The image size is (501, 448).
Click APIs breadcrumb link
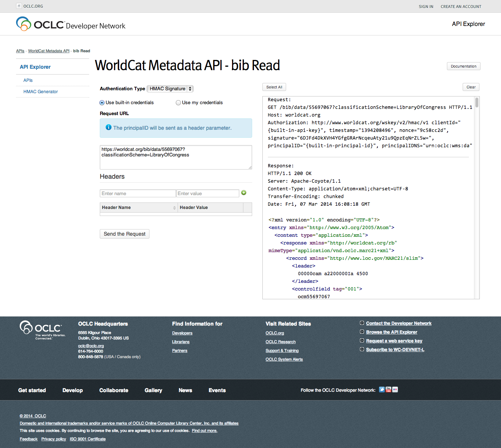(x=20, y=51)
